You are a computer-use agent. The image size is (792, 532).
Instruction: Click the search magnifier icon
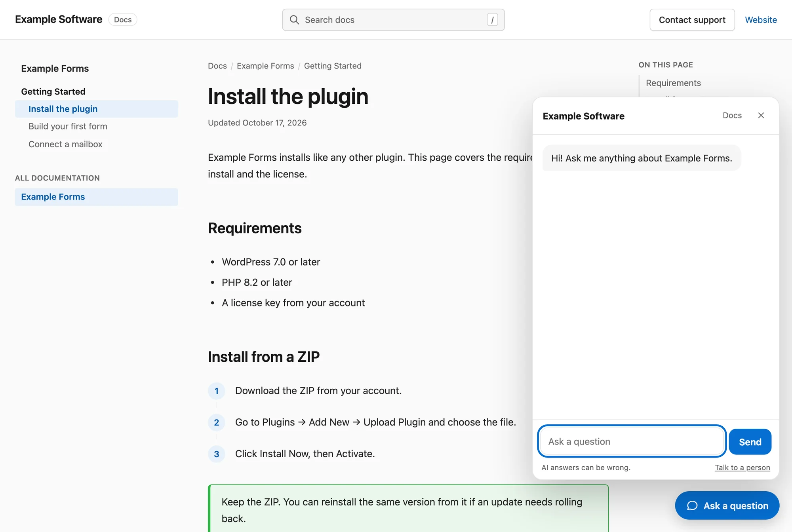tap(294, 20)
